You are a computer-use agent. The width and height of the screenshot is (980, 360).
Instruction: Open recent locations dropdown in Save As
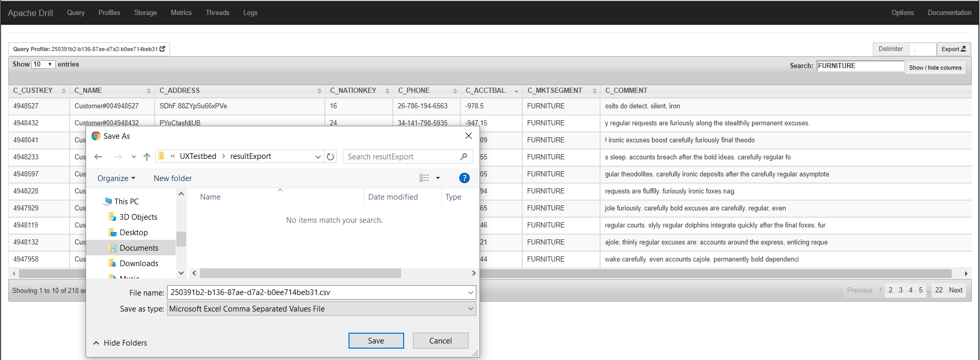(134, 157)
